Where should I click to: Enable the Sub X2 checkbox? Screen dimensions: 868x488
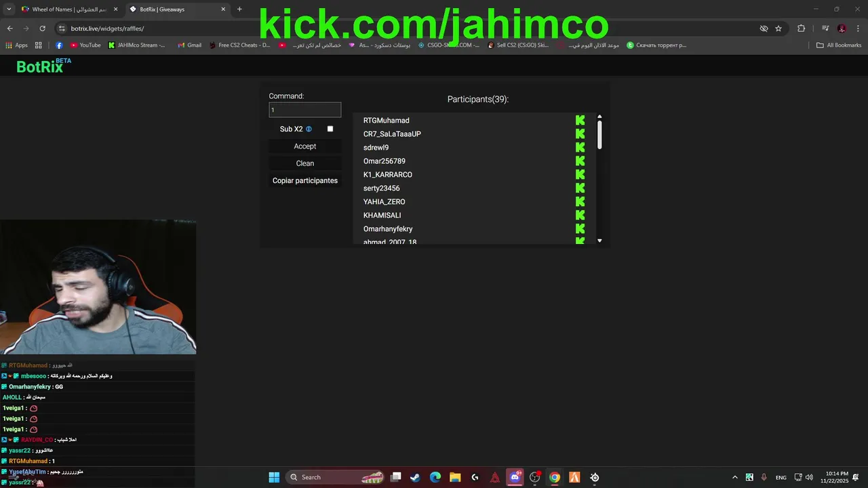point(330,129)
